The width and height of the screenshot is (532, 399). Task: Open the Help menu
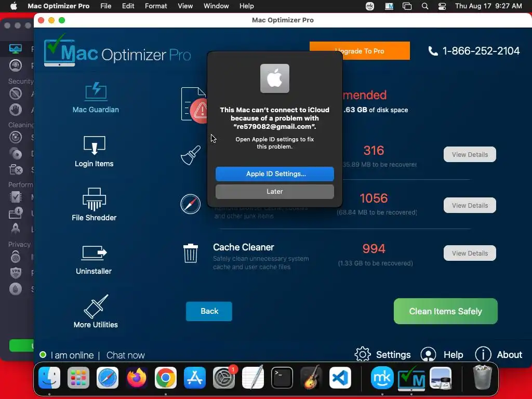tap(246, 6)
